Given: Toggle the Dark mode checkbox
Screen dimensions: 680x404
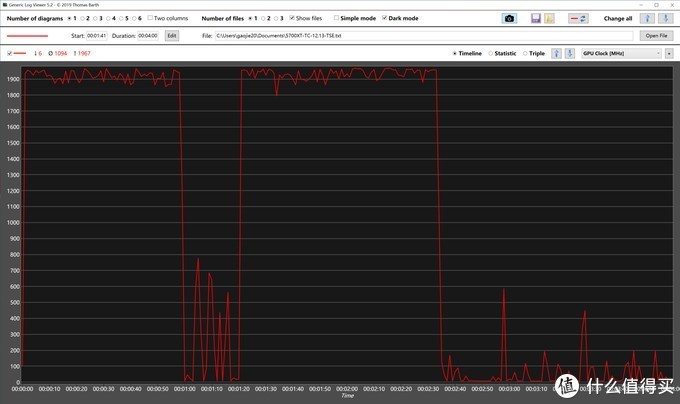Looking at the screenshot, I should [x=384, y=18].
